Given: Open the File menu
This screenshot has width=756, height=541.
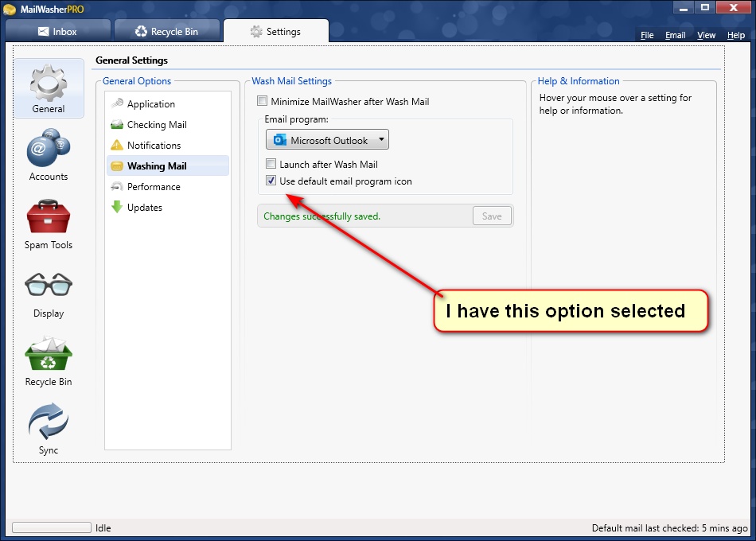Looking at the screenshot, I should point(647,35).
